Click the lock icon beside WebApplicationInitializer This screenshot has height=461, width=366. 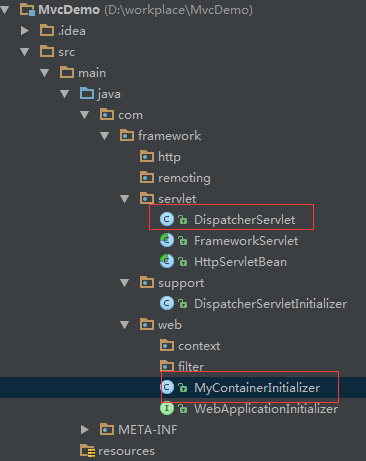point(182,409)
